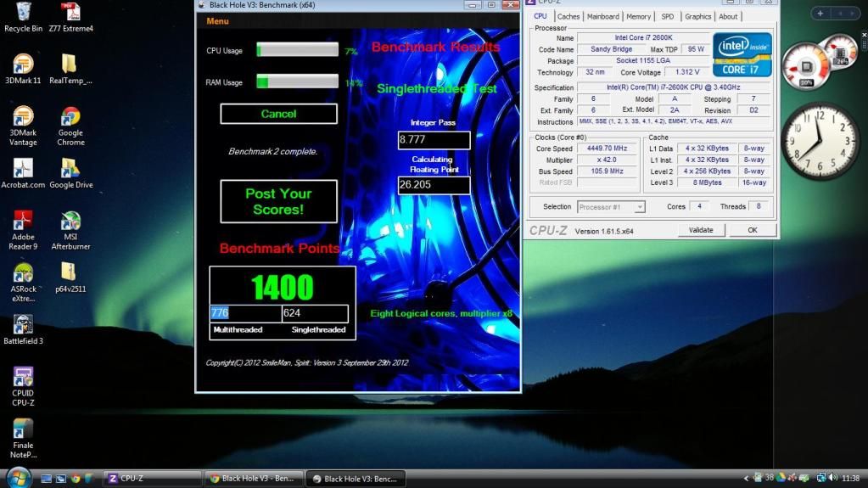Screen dimensions: 868x488
Task: Click the volume speaker tray icon
Action: (833, 478)
